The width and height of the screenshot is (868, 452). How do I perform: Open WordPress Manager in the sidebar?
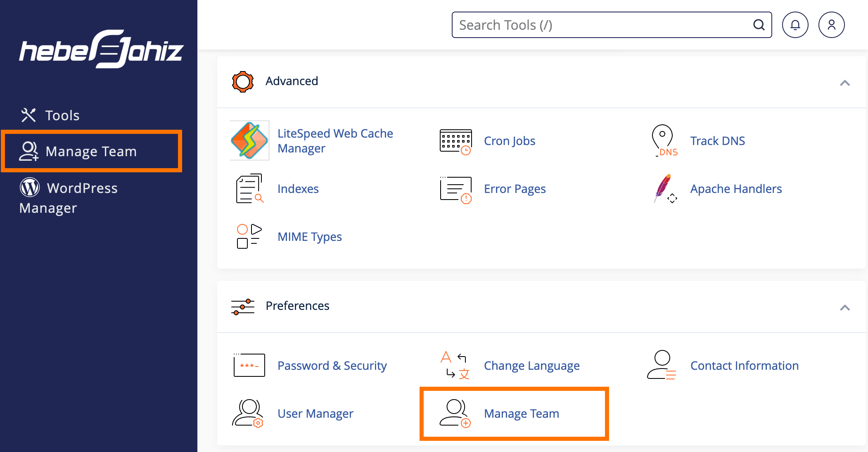tap(69, 197)
